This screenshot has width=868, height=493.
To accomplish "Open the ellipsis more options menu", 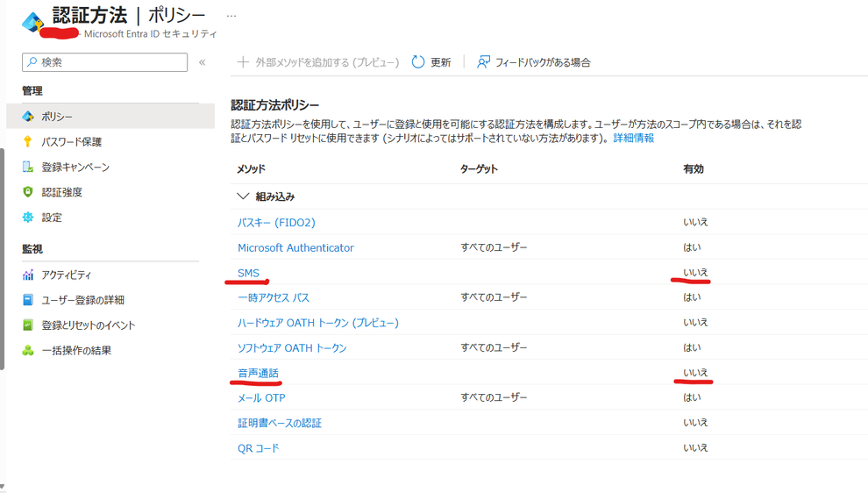I will pos(231,16).
